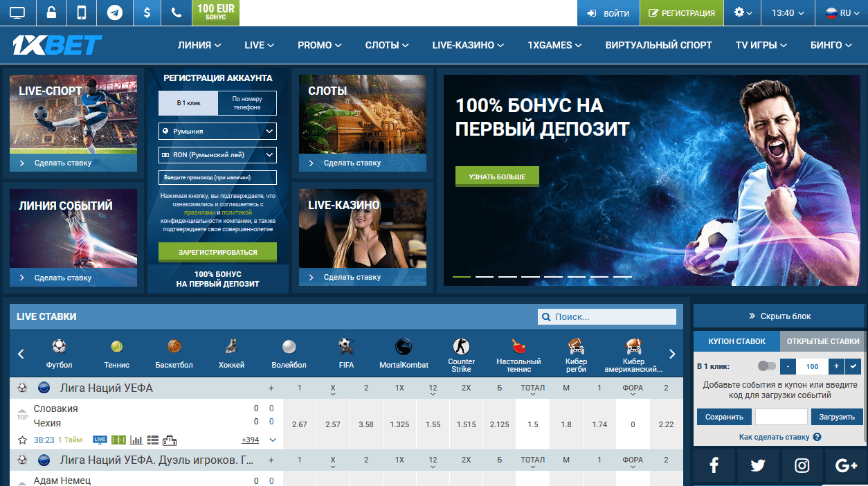
Task: Open the Telegram icon in the top bar
Action: click(x=115, y=12)
